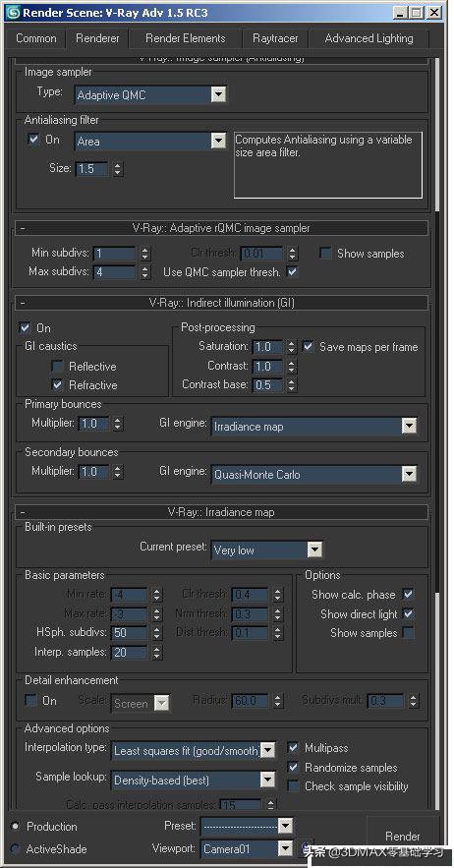The width and height of the screenshot is (454, 868).
Task: Open the Secondary bounces GI engine dropdown
Action: [313, 474]
